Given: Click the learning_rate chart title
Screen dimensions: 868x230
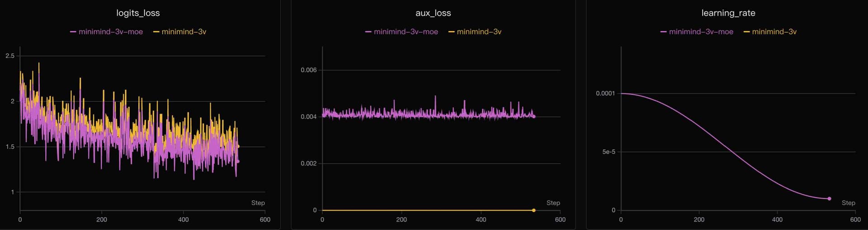Looking at the screenshot, I should click(x=728, y=13).
